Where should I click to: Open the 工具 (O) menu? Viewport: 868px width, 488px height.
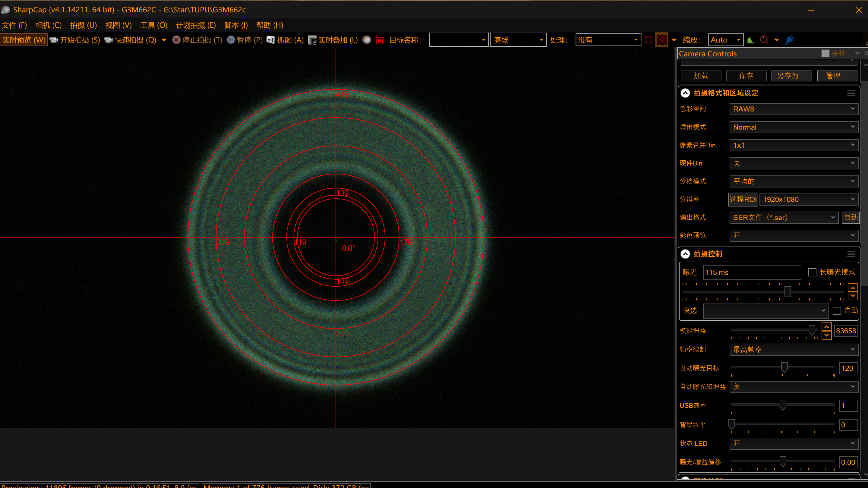(x=154, y=25)
